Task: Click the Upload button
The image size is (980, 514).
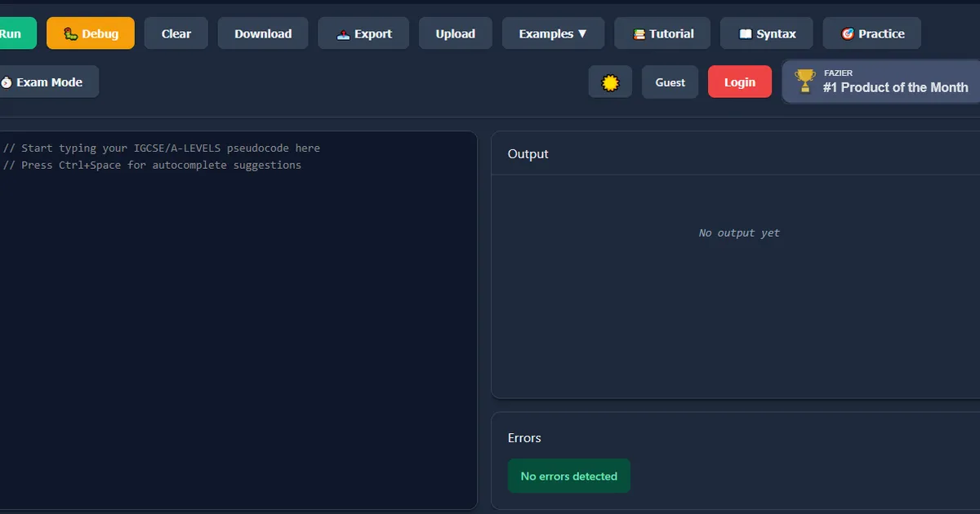Action: [x=456, y=33]
